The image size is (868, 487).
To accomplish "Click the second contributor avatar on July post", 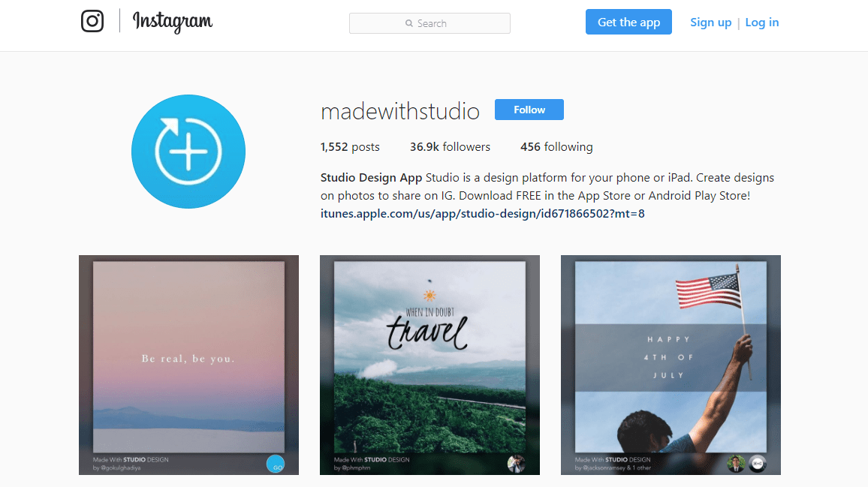I will click(x=758, y=464).
